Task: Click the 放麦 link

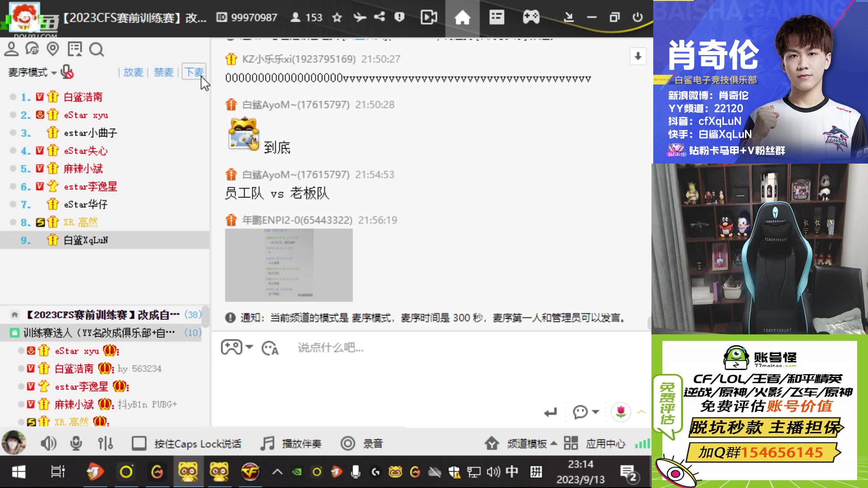Action: tap(133, 72)
